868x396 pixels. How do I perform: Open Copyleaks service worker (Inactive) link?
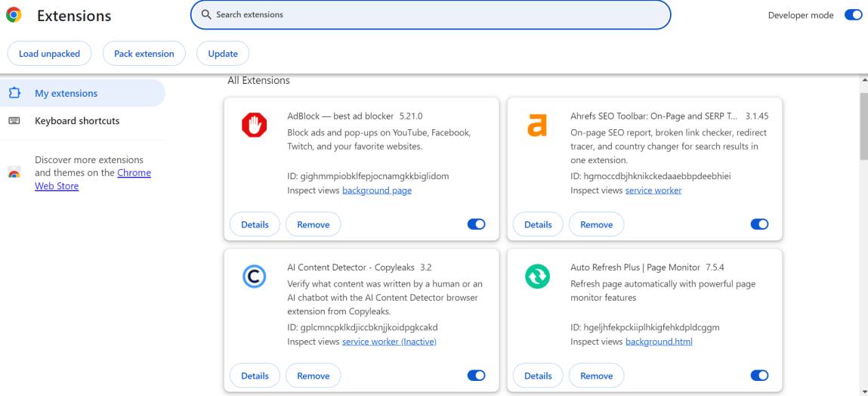[389, 342]
